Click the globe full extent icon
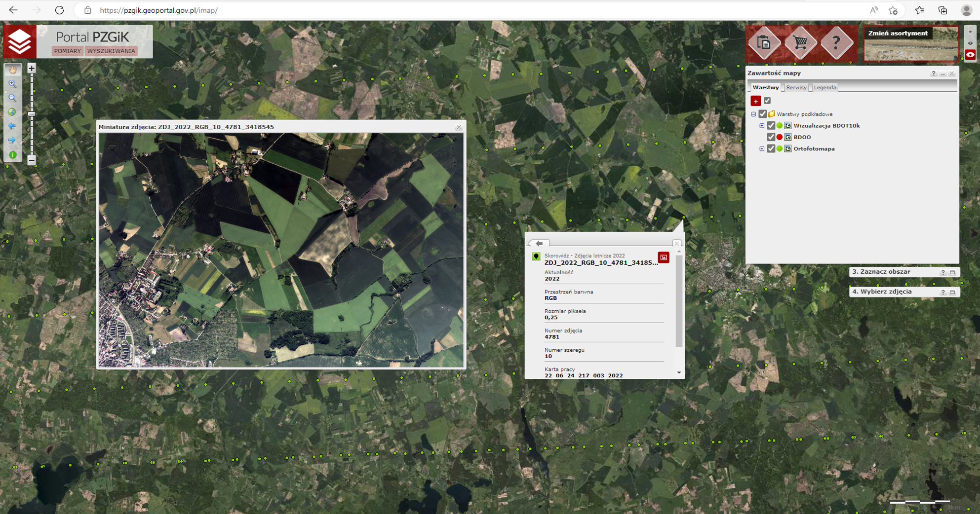980x514 pixels. (12, 112)
